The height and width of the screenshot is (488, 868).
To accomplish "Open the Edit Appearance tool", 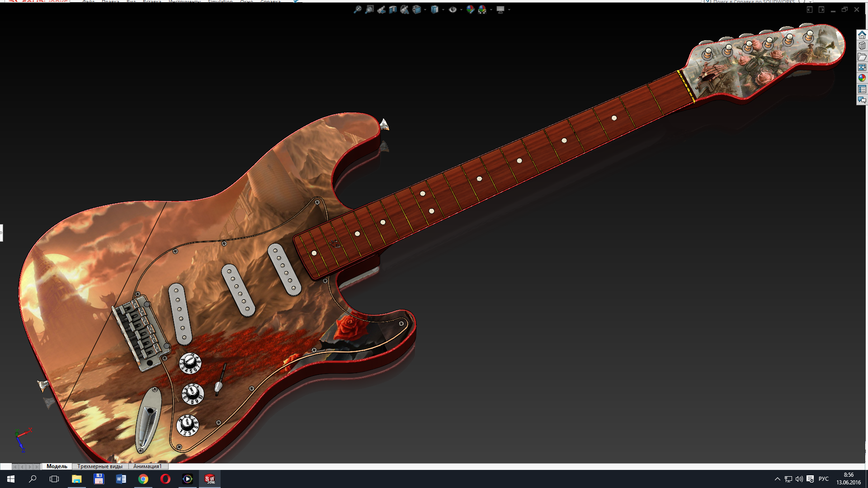I will coord(471,9).
